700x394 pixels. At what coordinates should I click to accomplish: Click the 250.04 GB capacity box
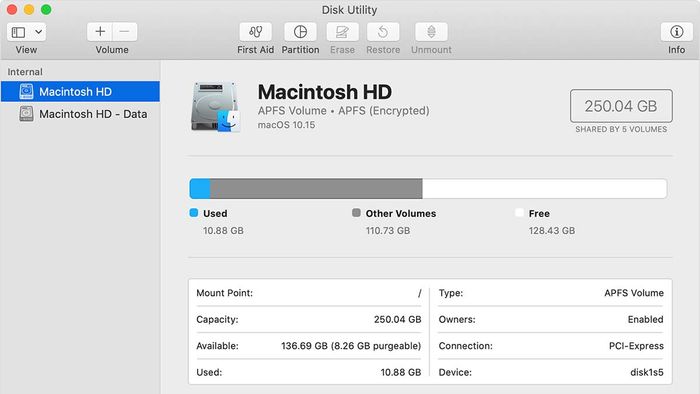621,106
